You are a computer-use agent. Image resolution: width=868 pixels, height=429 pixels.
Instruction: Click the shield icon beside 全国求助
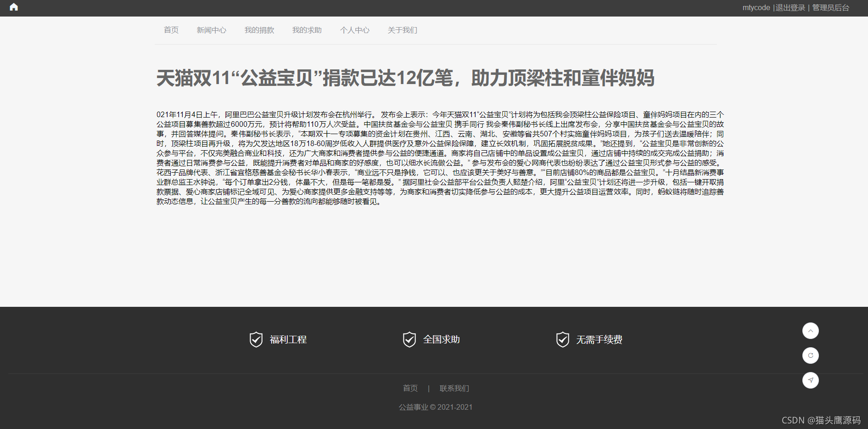[409, 339]
